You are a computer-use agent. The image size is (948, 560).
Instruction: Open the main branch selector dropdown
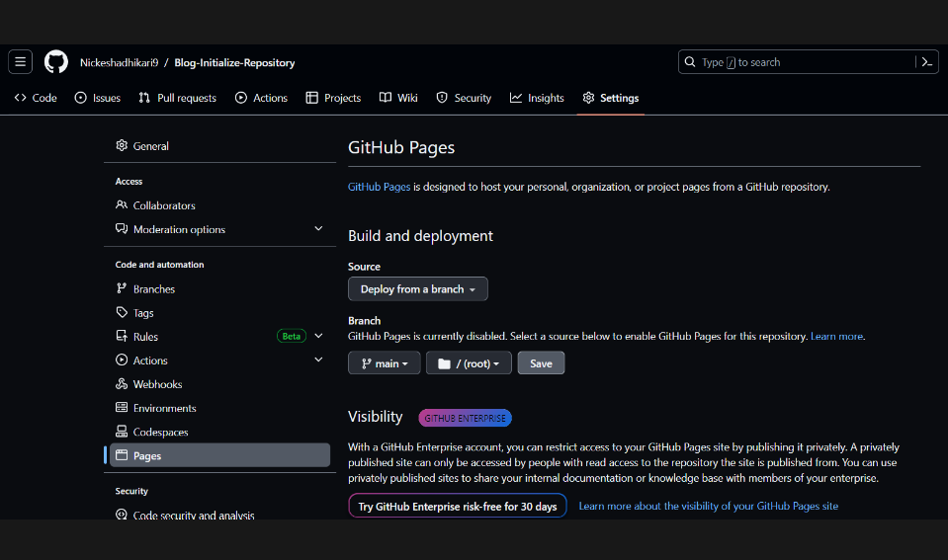[384, 363]
